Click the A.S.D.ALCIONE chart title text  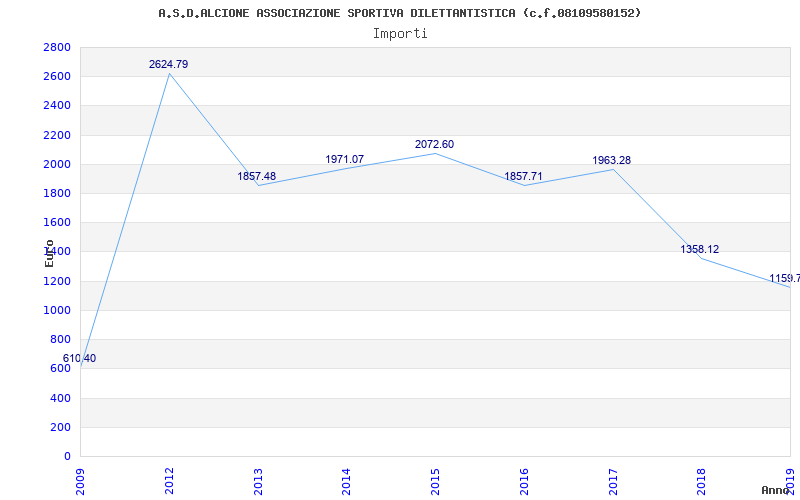(x=399, y=13)
